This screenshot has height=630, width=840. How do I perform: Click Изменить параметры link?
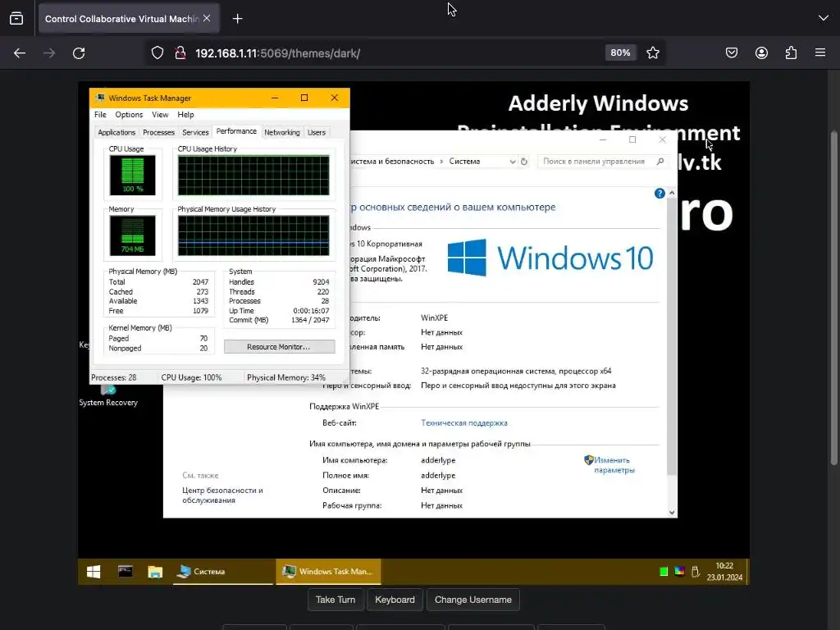614,465
